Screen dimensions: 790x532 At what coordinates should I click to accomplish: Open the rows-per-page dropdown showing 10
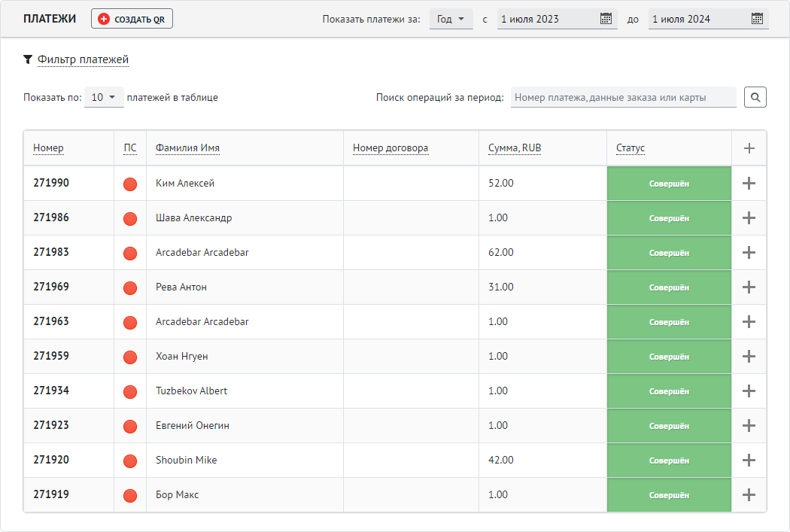104,97
